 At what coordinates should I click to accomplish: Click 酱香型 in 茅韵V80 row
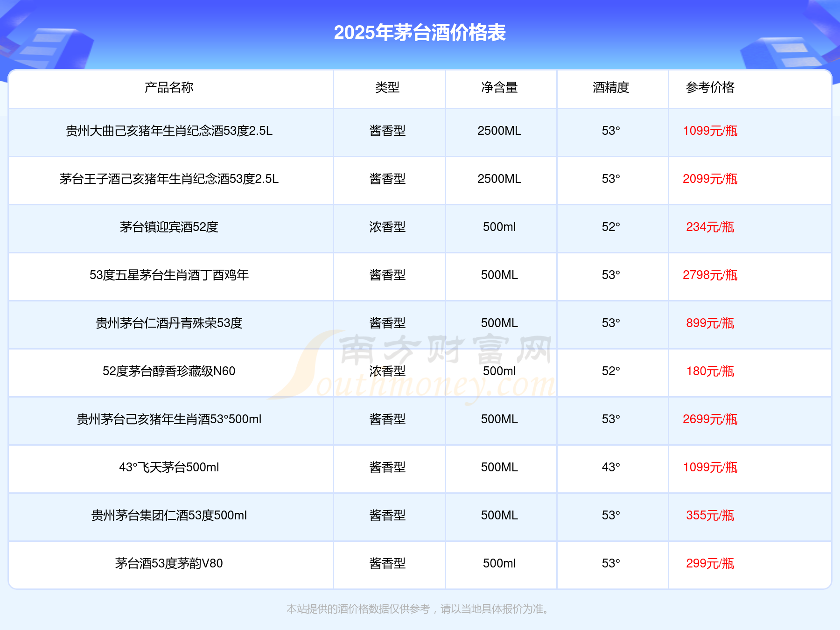tap(387, 563)
